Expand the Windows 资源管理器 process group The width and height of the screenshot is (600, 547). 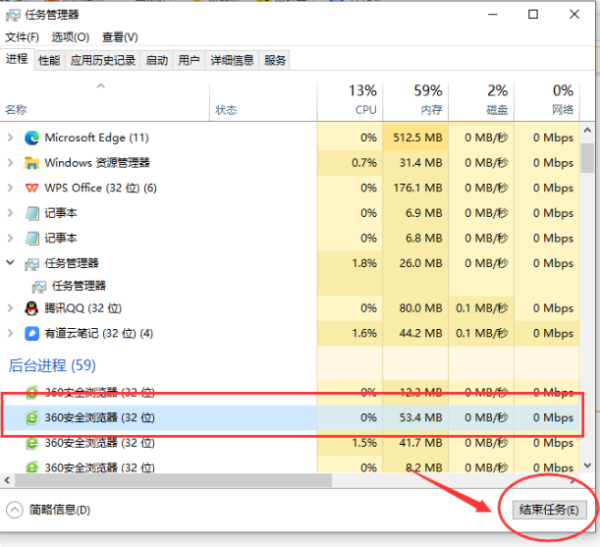point(10,163)
